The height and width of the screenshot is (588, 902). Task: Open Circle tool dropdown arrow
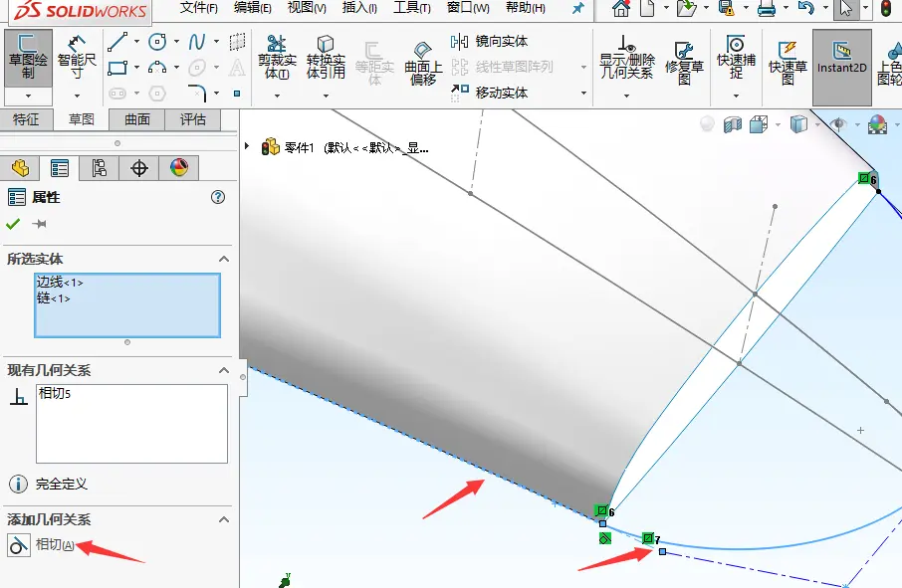[176, 42]
